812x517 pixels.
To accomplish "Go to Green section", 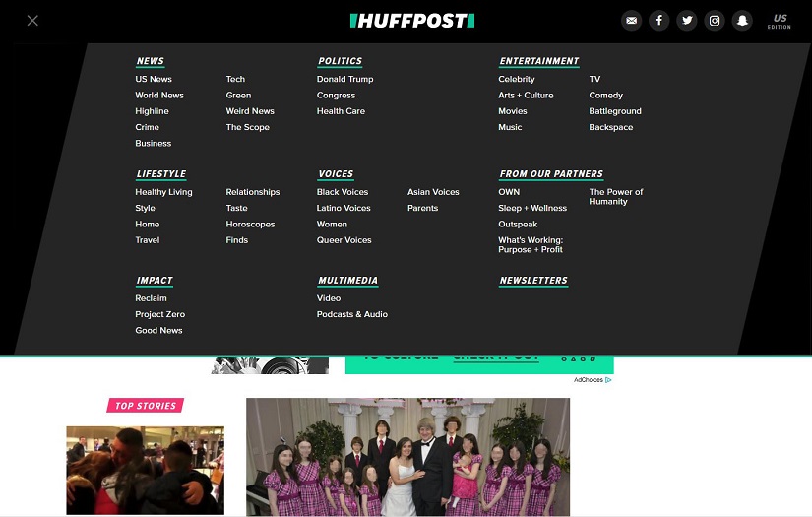I will point(238,96).
